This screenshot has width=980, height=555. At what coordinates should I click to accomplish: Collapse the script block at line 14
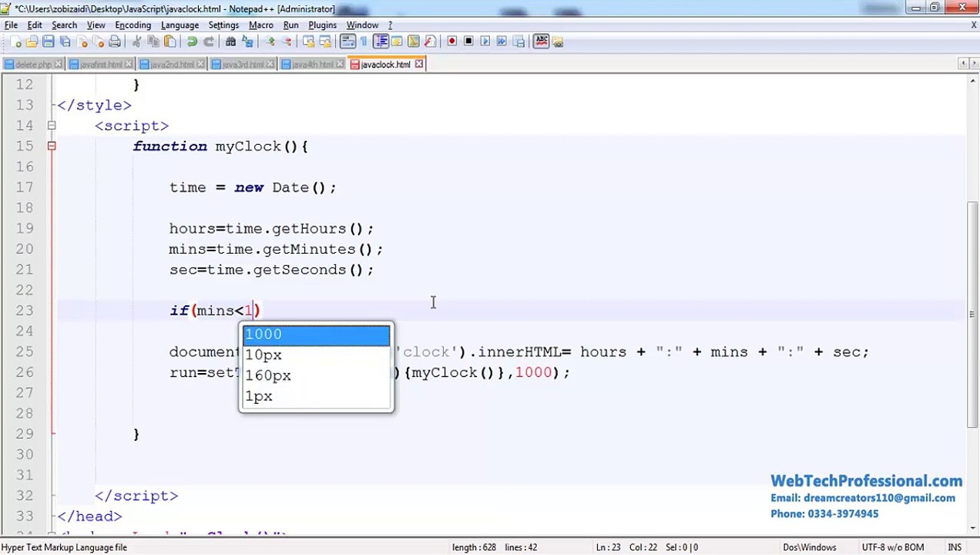point(52,125)
